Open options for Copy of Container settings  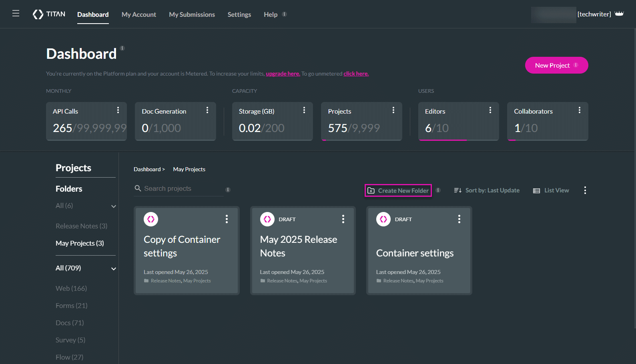[x=227, y=219]
